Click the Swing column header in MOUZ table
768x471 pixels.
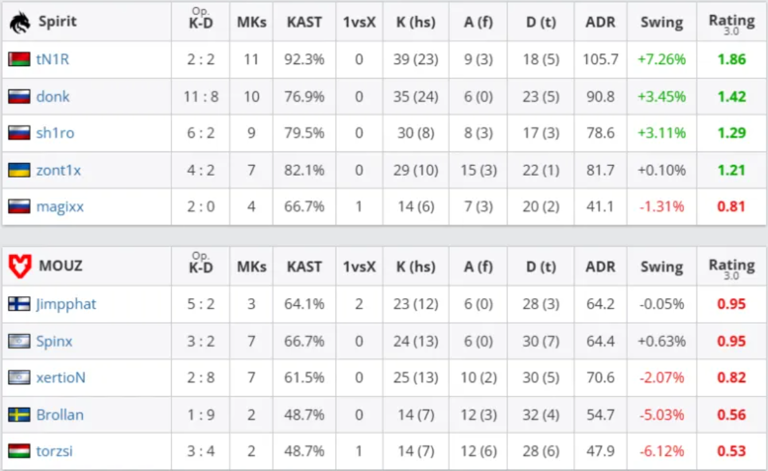tap(662, 267)
